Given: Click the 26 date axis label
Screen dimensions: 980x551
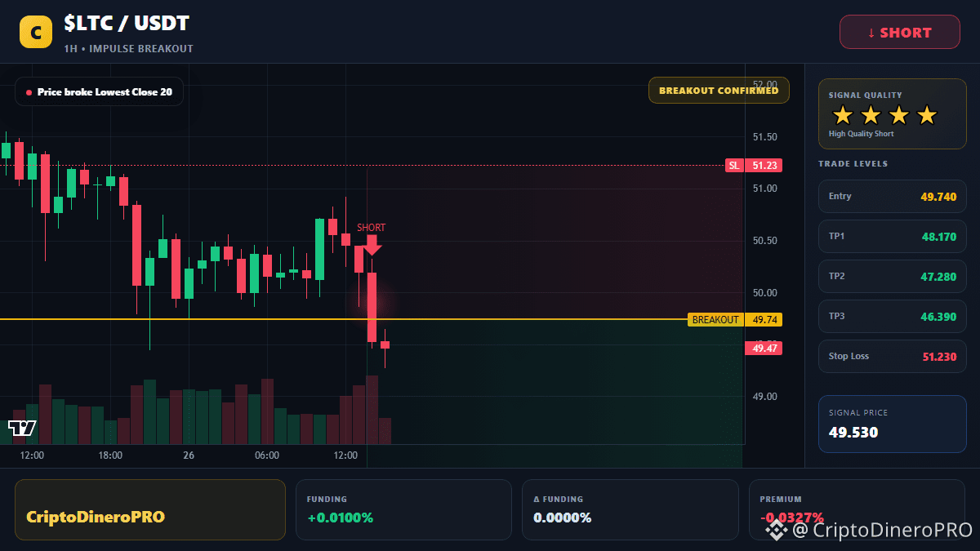Looking at the screenshot, I should [x=189, y=455].
